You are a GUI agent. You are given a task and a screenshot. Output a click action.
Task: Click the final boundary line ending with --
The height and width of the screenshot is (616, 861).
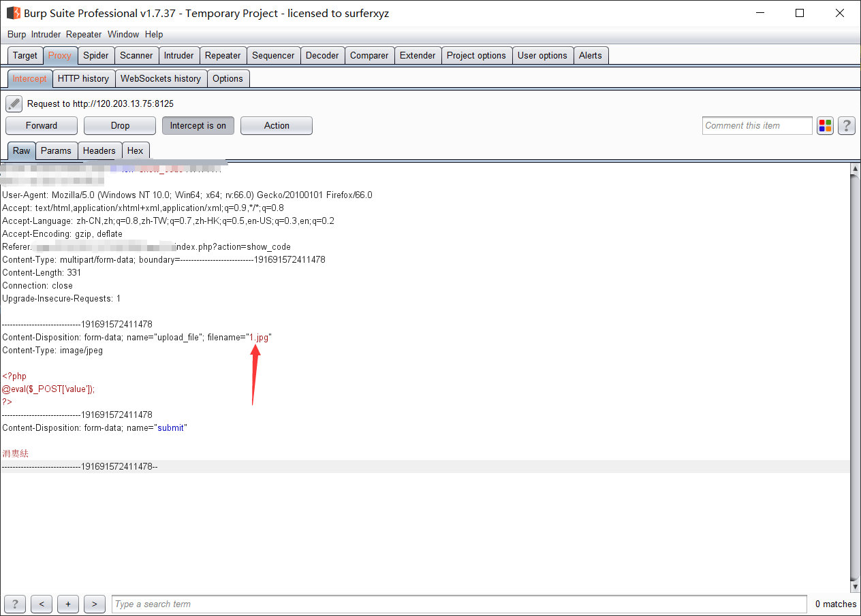pos(80,467)
